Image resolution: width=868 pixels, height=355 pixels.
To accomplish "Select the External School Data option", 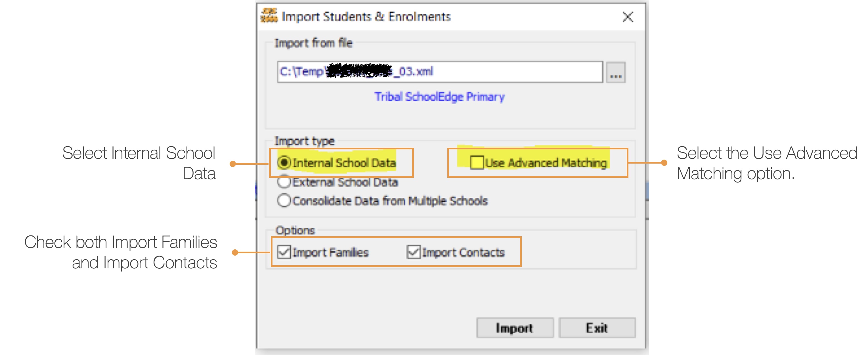I will point(284,182).
